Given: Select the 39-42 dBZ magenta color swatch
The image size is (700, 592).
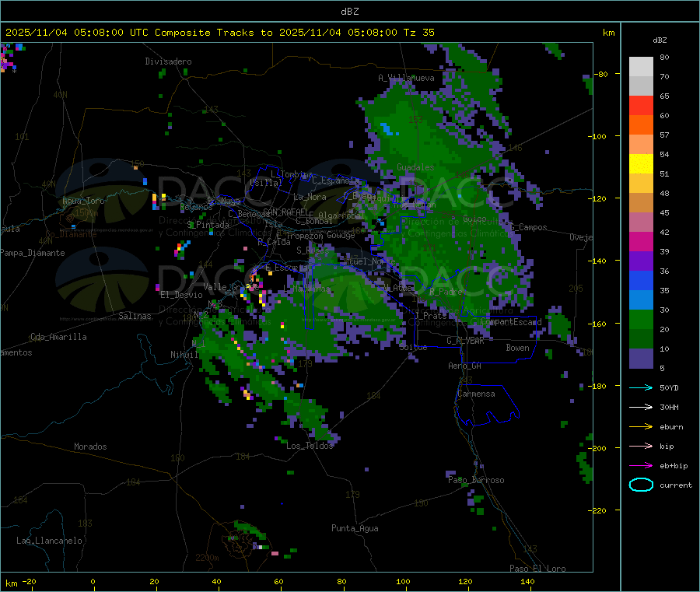Looking at the screenshot, I should pos(641,241).
